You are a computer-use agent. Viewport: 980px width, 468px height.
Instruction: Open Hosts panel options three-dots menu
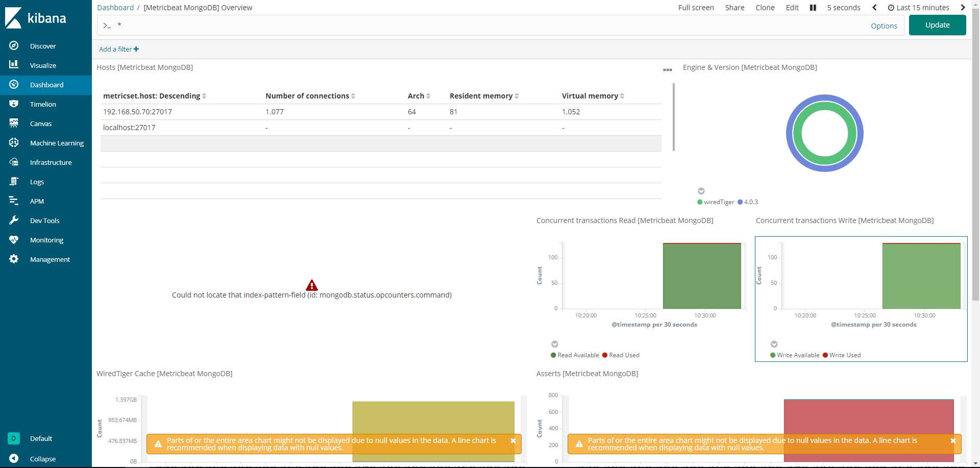[x=668, y=70]
